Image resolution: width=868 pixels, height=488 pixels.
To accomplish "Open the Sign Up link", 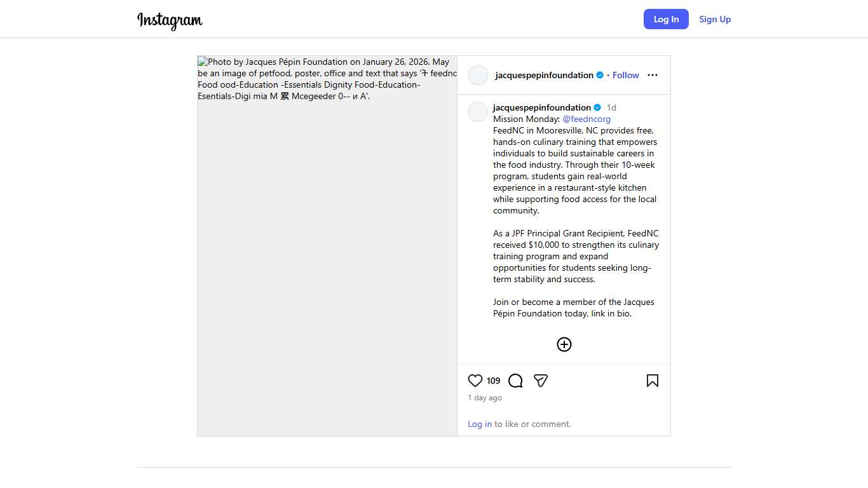I will click(x=715, y=19).
